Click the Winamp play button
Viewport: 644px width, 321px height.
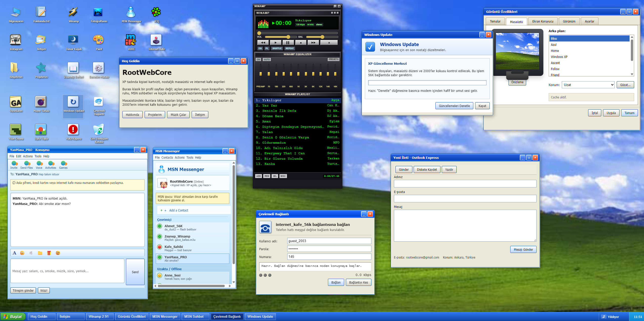[275, 42]
